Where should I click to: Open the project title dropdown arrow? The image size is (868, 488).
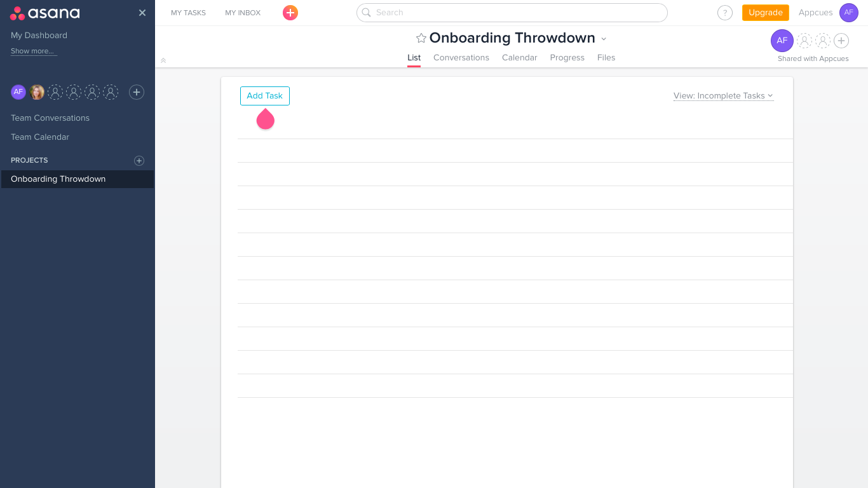[604, 39]
